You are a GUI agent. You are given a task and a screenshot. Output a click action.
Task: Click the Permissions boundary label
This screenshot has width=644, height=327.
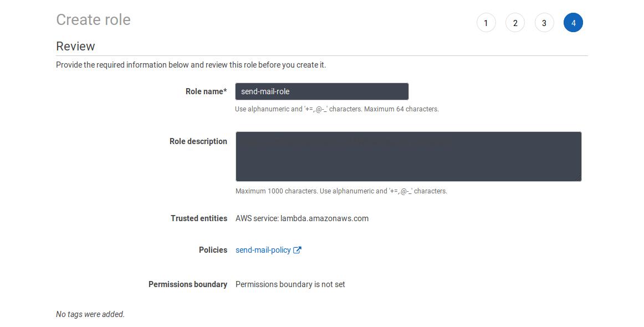tap(187, 284)
